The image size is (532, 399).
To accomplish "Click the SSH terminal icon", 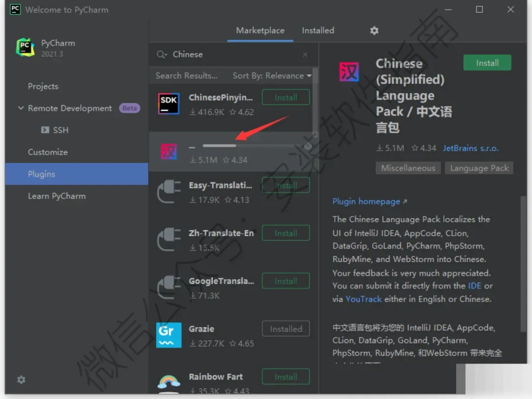I will pos(45,130).
